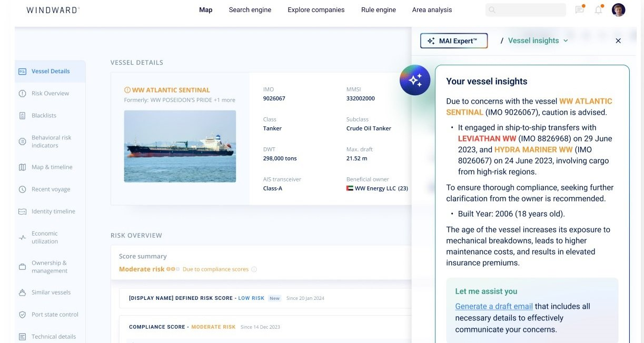Viewport: 644px width, 343px height.
Task: Open the Identity timeline sidebar icon
Action: [x=23, y=211]
